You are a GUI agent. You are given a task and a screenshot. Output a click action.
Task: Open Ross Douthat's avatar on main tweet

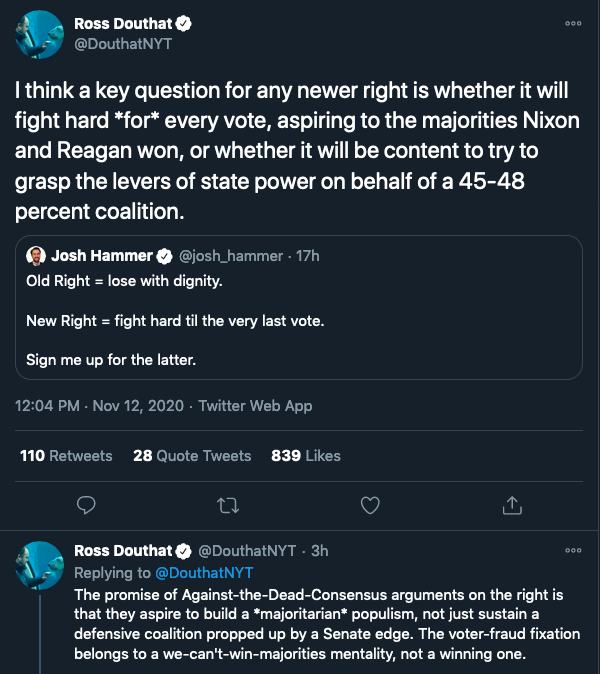[x=39, y=36]
